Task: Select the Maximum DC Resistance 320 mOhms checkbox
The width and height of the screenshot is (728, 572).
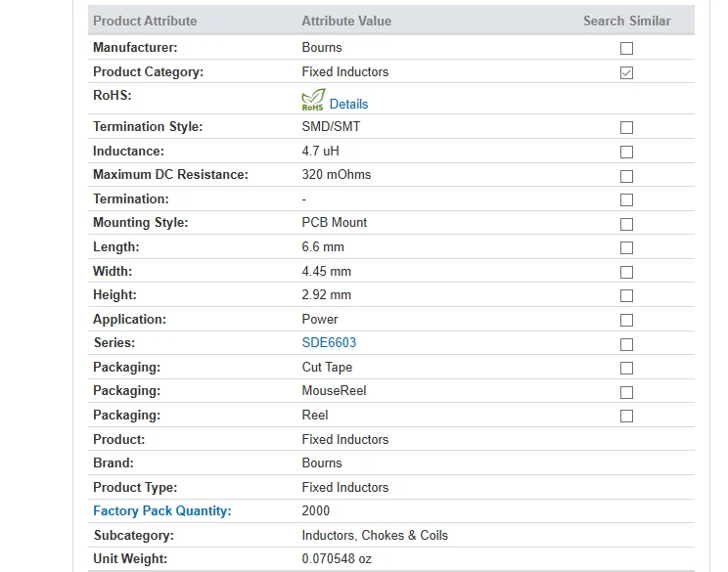Action: click(626, 176)
